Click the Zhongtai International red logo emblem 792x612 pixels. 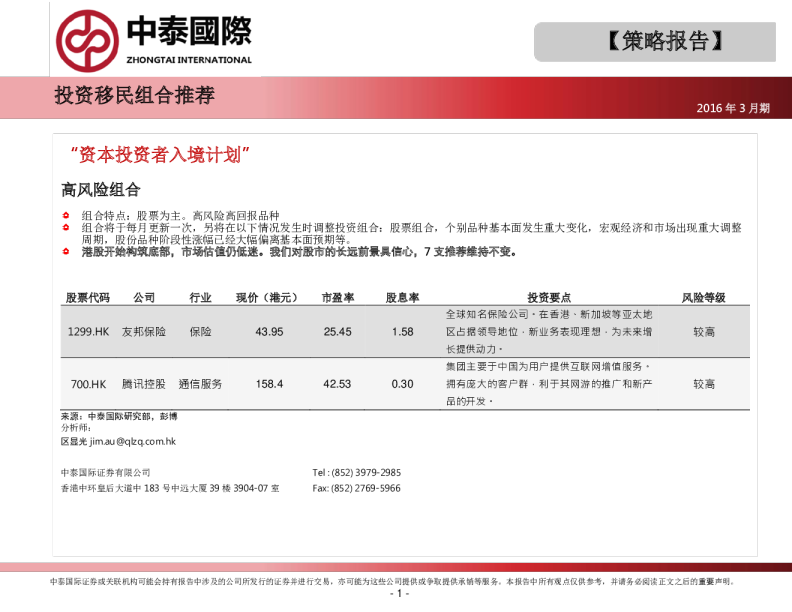coord(87,41)
